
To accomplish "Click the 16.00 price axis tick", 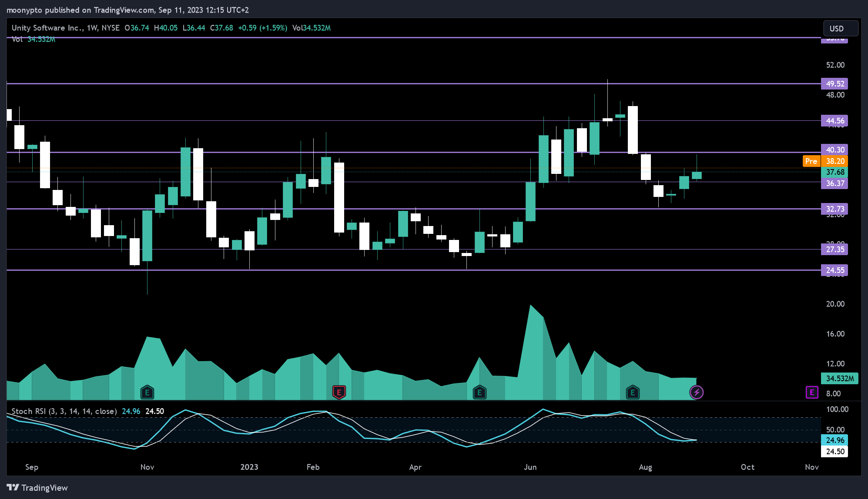I will pos(835,334).
